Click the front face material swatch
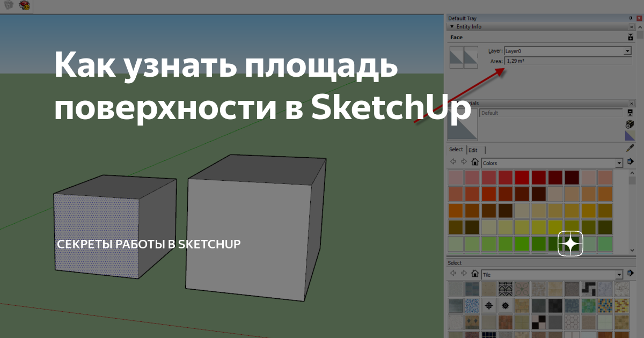The image size is (644, 338). point(456,57)
